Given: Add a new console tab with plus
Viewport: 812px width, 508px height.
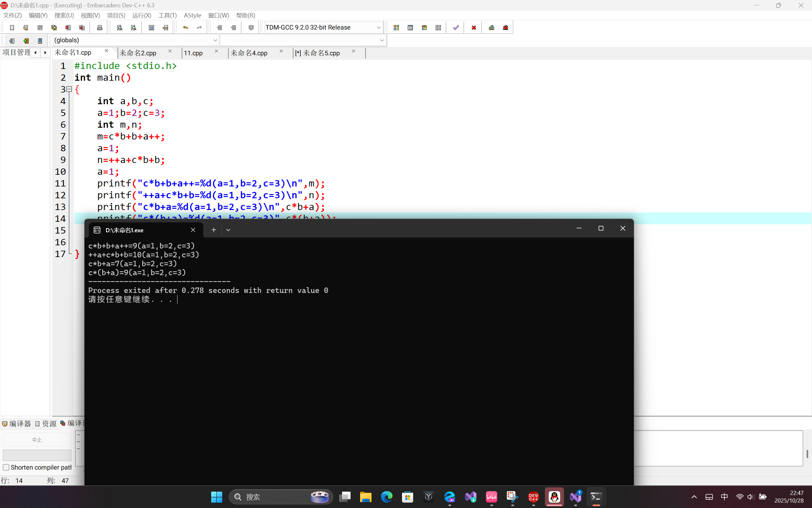Looking at the screenshot, I should point(214,230).
